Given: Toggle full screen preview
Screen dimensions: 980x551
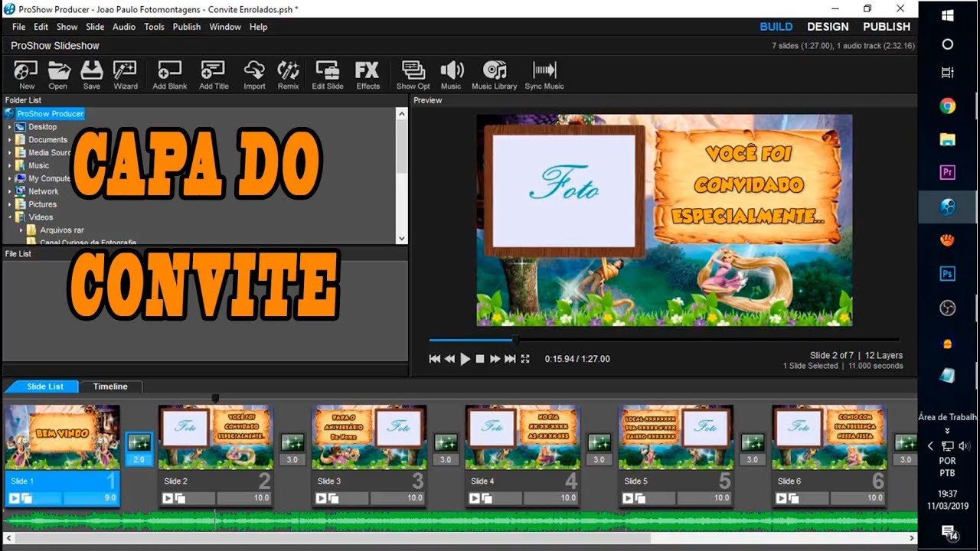Looking at the screenshot, I should (525, 359).
